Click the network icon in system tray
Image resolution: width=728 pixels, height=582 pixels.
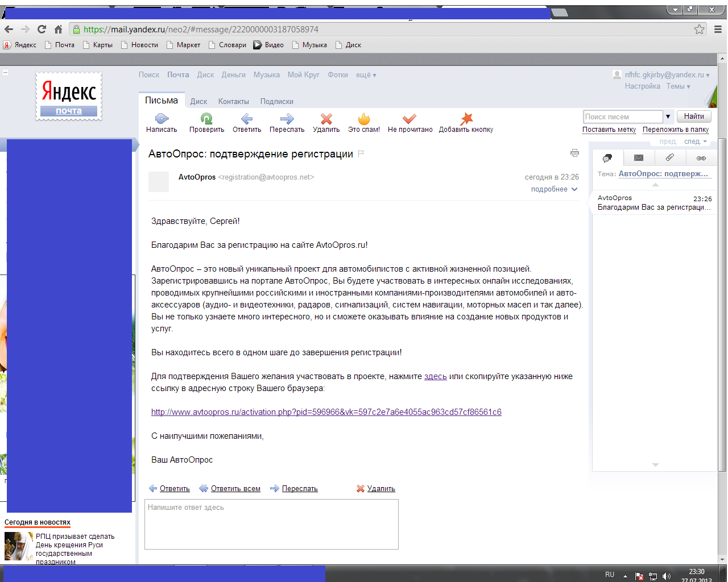click(653, 576)
